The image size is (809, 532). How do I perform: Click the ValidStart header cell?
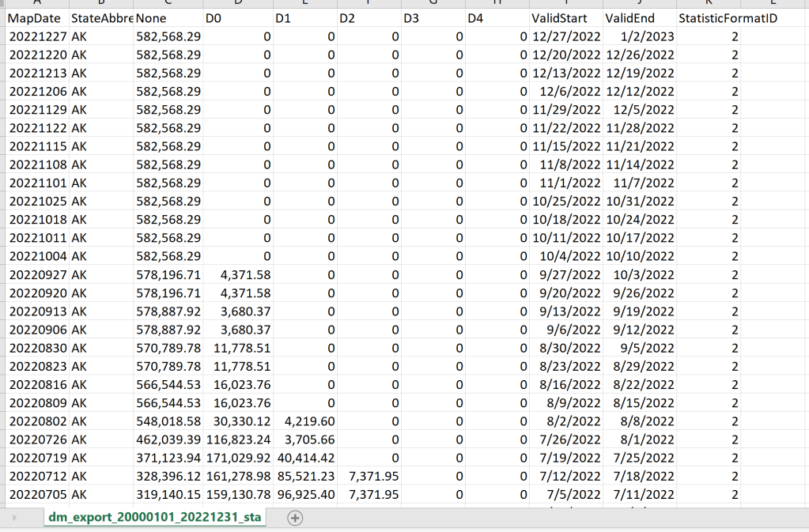565,17
